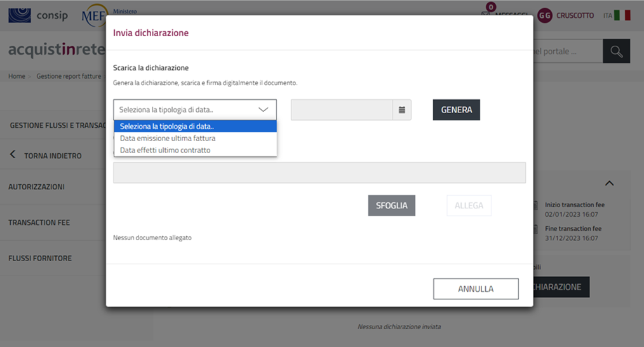Open Transaction Fee sidebar item
Image resolution: width=644 pixels, height=347 pixels.
39,222
